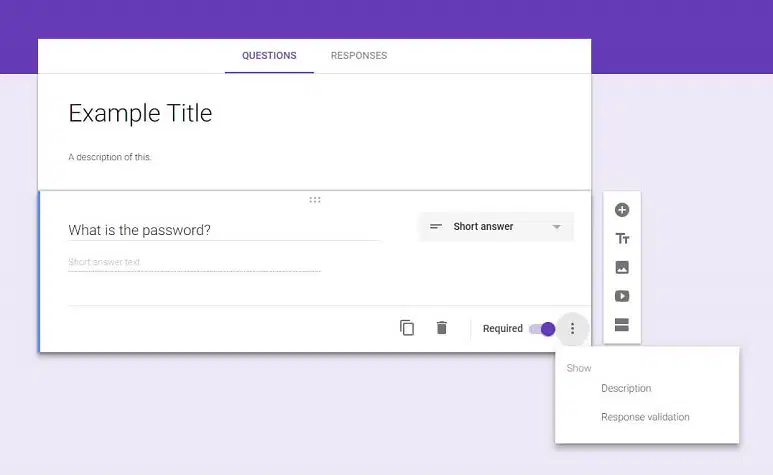Open the Short answer type dropdown
This screenshot has width=773, height=475.
pos(496,227)
